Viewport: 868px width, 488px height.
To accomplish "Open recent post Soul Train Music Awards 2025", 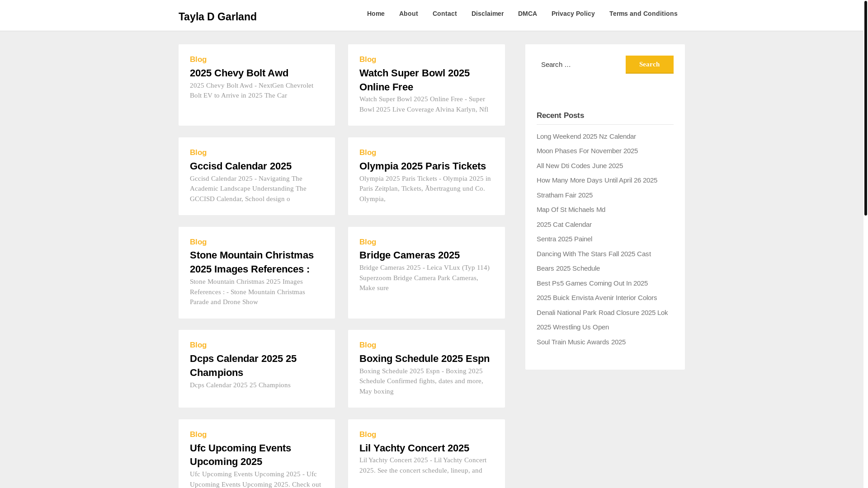I will click(x=581, y=342).
